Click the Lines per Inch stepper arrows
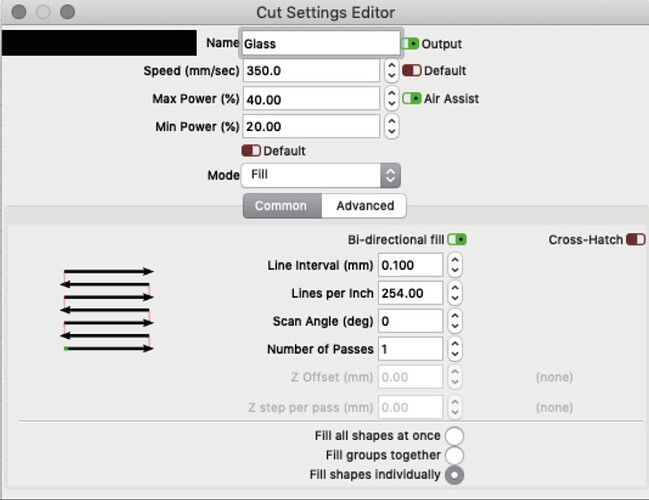The image size is (649, 500). tap(454, 293)
